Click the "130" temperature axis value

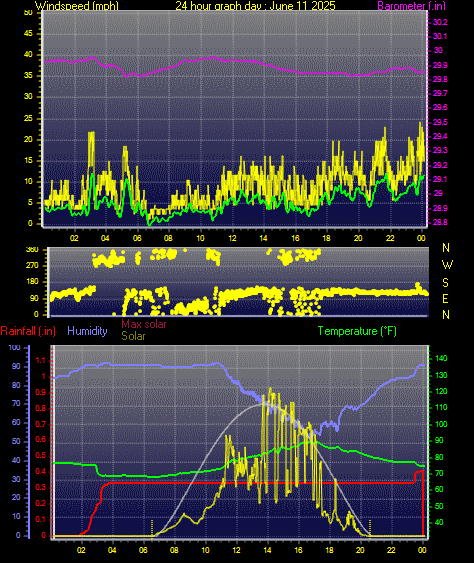[441, 375]
